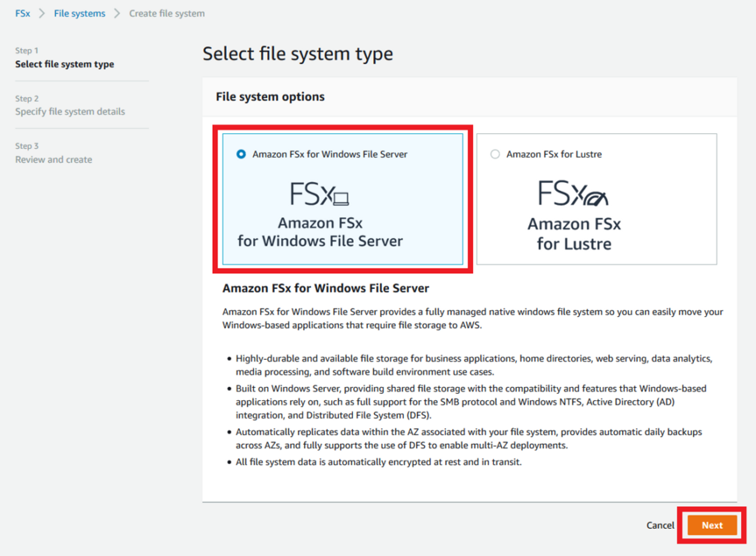
Task: Go to File systems breadcrumb link
Action: click(x=79, y=14)
